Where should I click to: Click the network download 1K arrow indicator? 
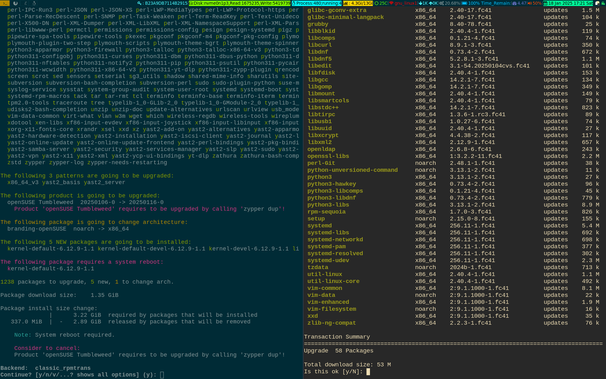pos(423,3)
